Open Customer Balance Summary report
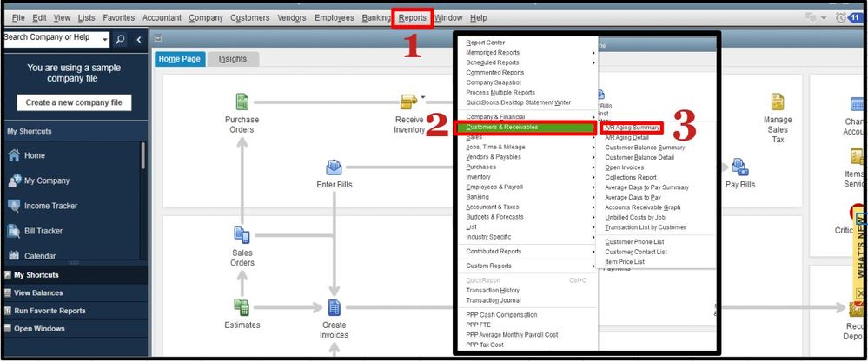This screenshot has height=361, width=868. click(x=645, y=148)
